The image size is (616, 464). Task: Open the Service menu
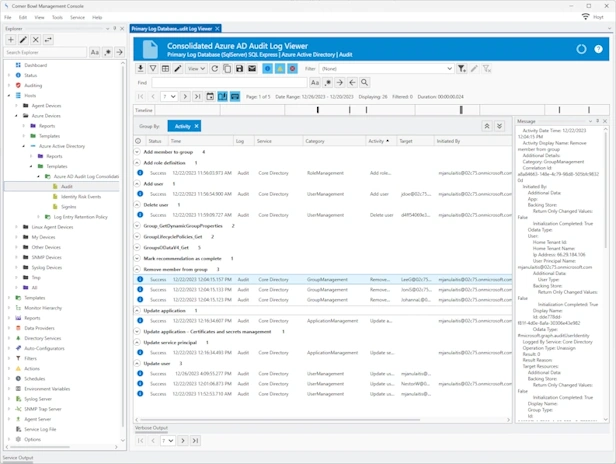pyautogui.click(x=77, y=17)
